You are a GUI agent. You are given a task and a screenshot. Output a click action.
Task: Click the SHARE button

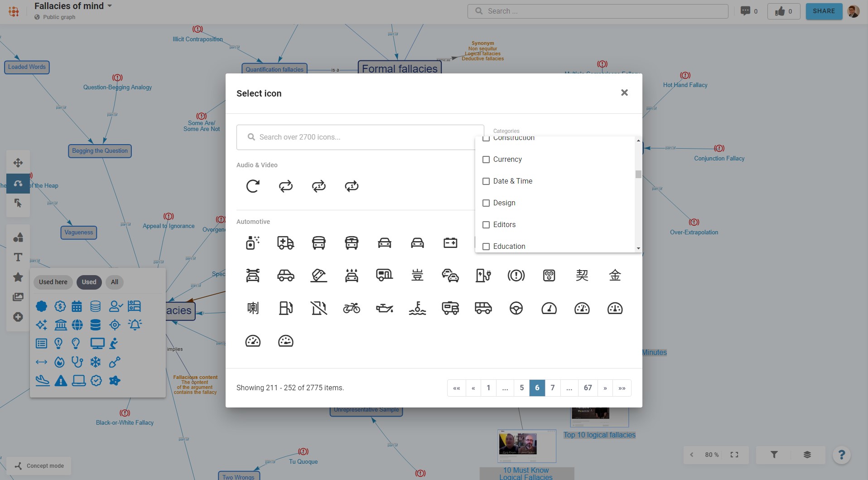click(x=824, y=11)
